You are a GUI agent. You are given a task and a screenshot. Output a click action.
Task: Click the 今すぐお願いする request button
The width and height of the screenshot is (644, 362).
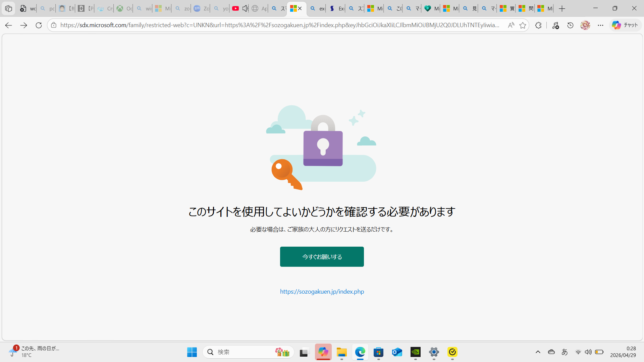[x=322, y=257]
